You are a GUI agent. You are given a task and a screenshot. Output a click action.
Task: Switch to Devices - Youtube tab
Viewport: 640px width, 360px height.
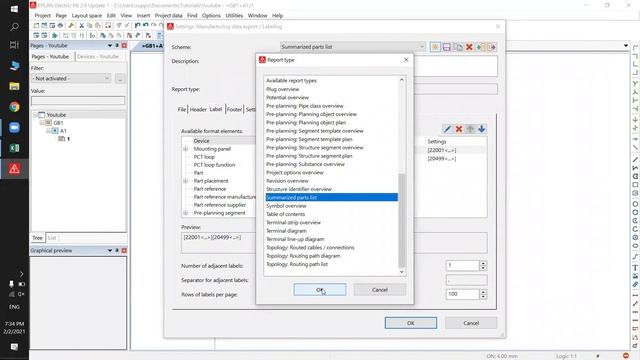pyautogui.click(x=98, y=56)
